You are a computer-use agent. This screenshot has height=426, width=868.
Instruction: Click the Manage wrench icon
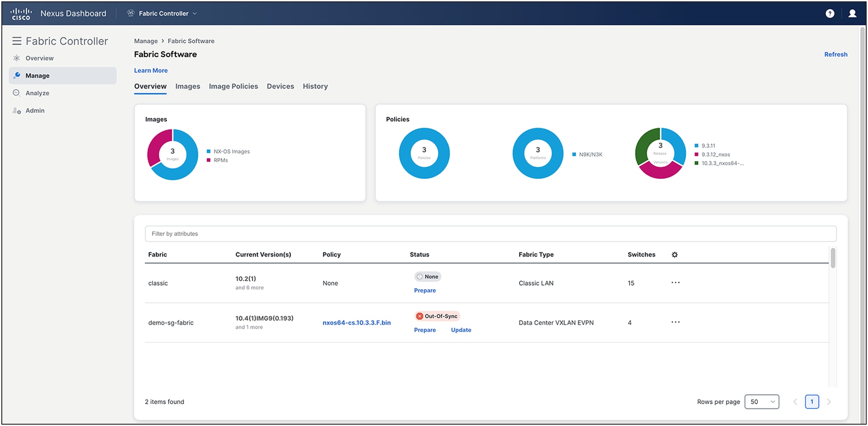(17, 75)
